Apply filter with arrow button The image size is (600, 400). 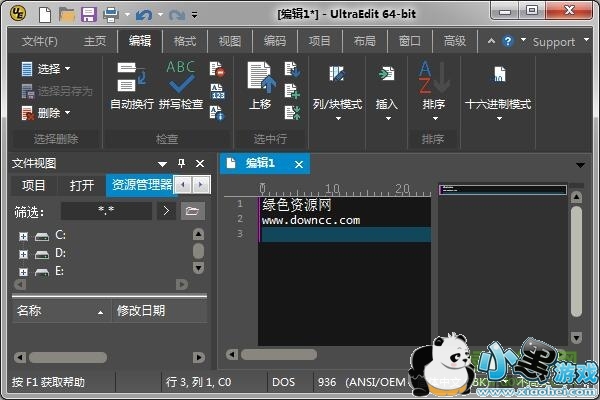point(166,211)
